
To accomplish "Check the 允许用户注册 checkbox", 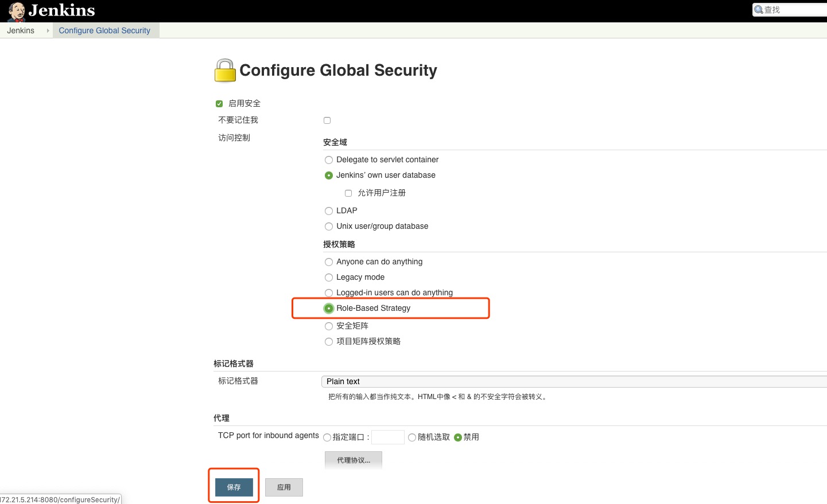I will [x=348, y=193].
